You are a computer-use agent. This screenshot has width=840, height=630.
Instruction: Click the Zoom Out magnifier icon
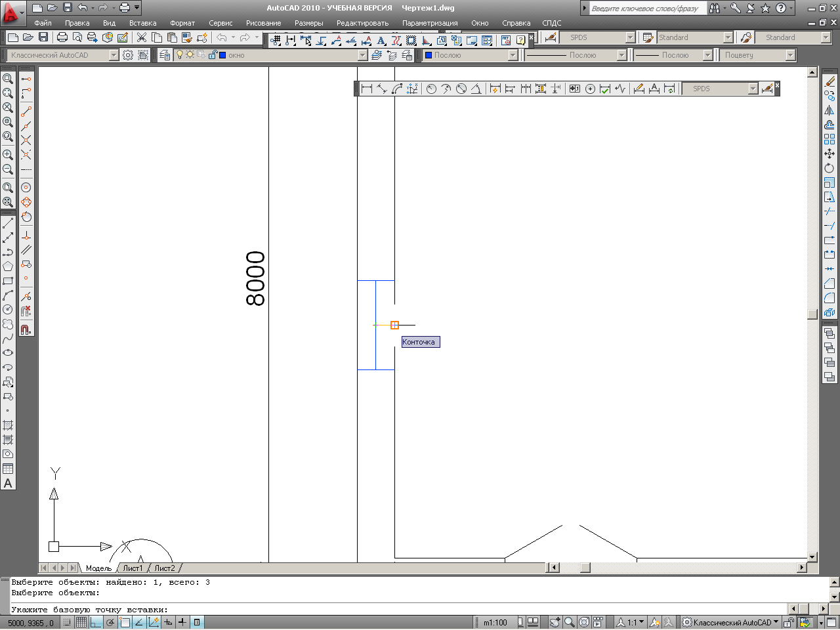click(8, 169)
